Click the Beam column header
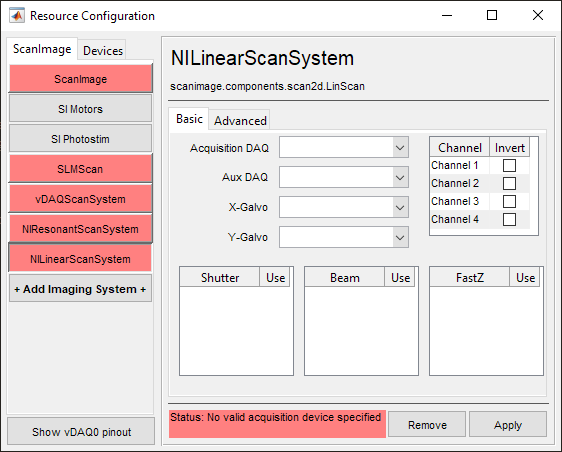Image resolution: width=562 pixels, height=452 pixels. [x=345, y=277]
